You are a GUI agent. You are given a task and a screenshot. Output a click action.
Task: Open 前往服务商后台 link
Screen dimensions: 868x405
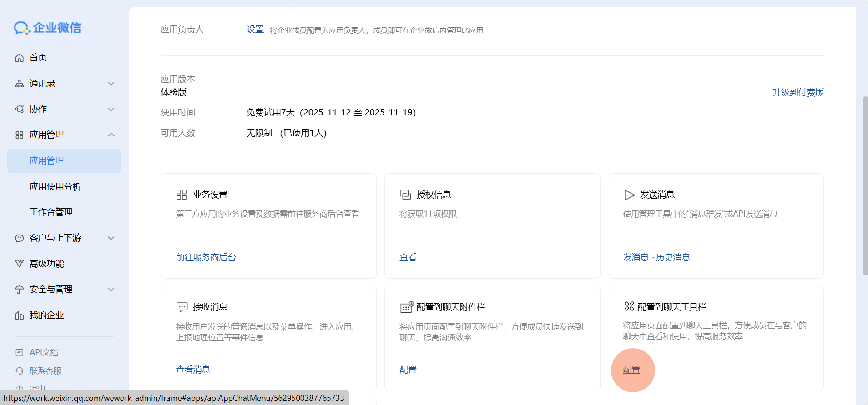(x=206, y=257)
